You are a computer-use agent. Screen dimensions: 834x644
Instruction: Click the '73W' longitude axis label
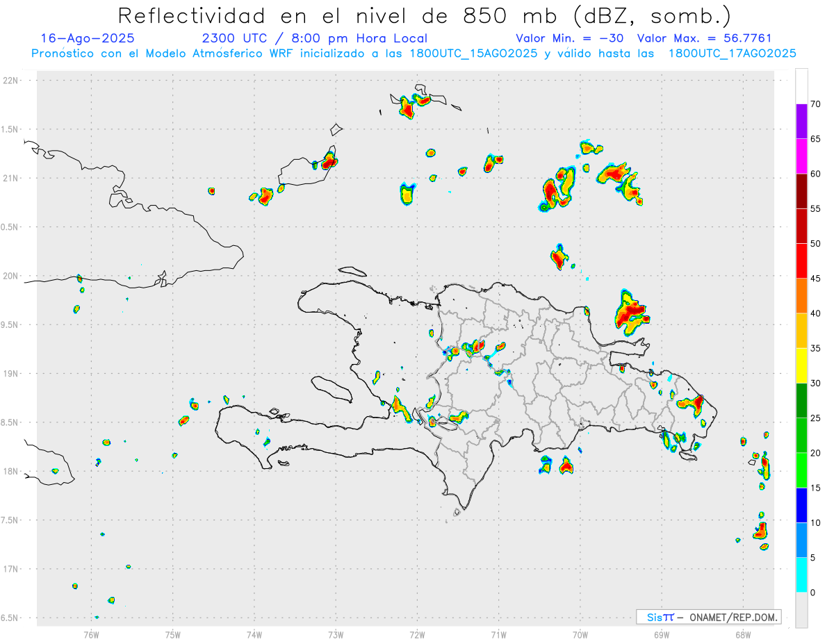336,634
